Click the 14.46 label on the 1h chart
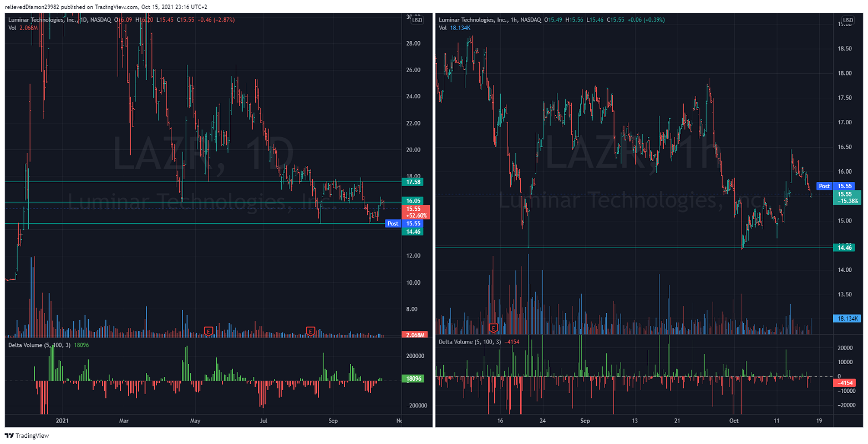The height and width of the screenshot is (444, 868). tap(844, 248)
